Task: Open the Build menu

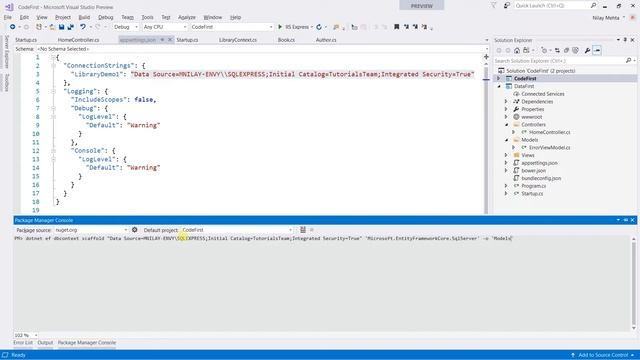Action: pyautogui.click(x=84, y=17)
